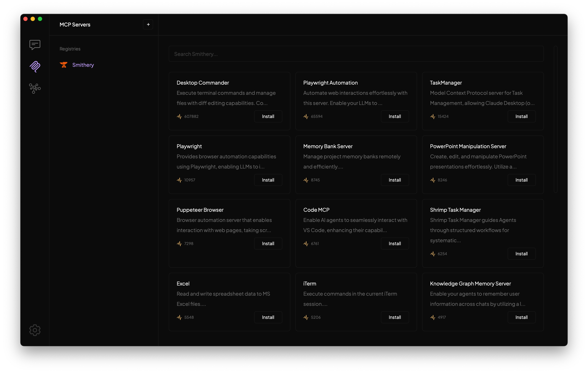Click the iTerm card title

click(x=310, y=284)
